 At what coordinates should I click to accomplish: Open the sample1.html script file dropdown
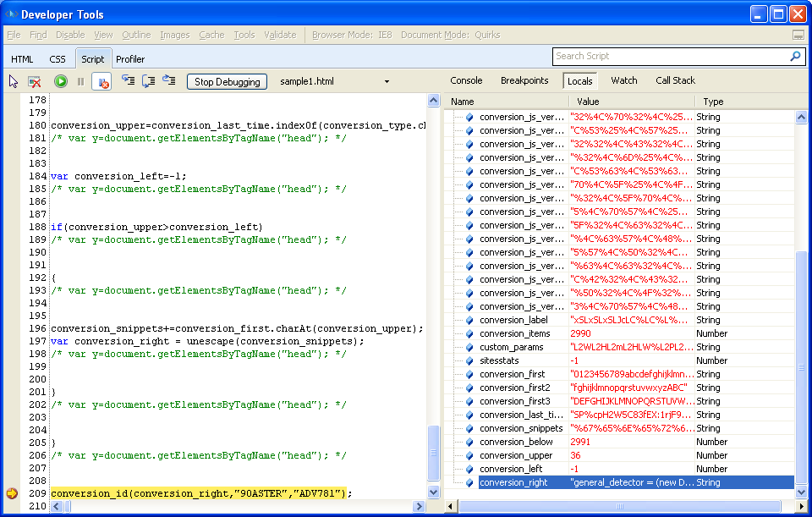[387, 82]
